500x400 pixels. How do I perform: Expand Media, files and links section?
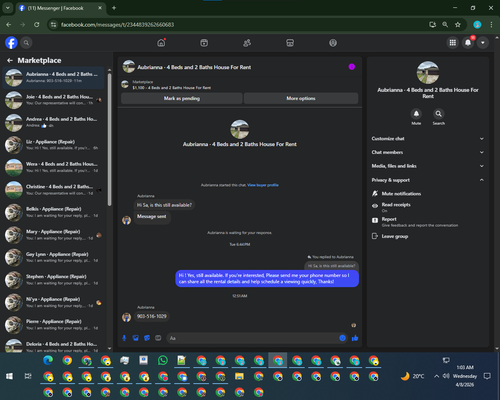(428, 166)
